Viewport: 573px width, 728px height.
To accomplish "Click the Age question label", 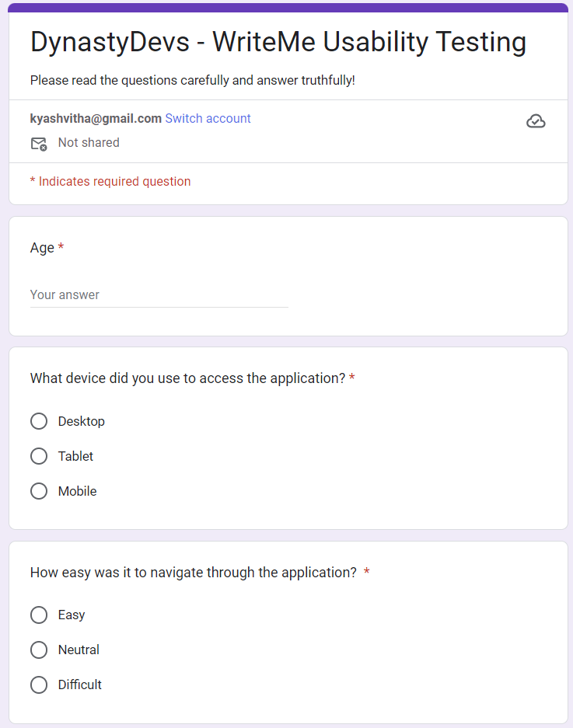I will (x=42, y=248).
